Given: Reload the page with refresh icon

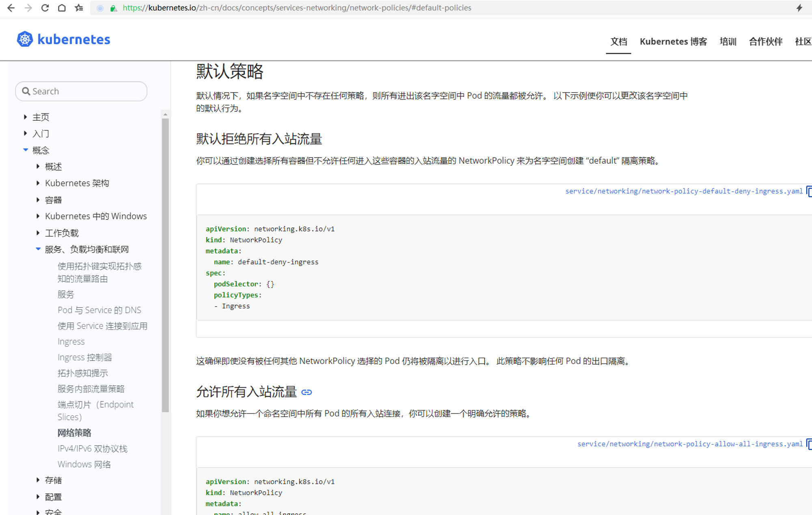Looking at the screenshot, I should pos(45,8).
